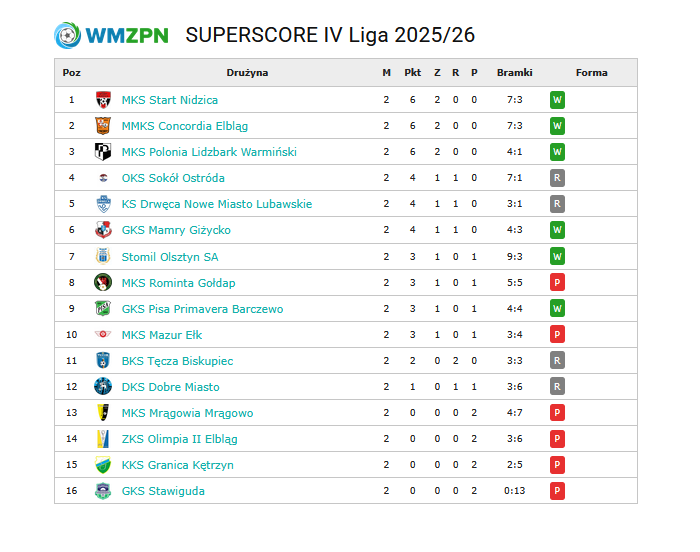700x552 pixels.
Task: Click DKS Dobre Miasto club crest
Action: point(103,387)
